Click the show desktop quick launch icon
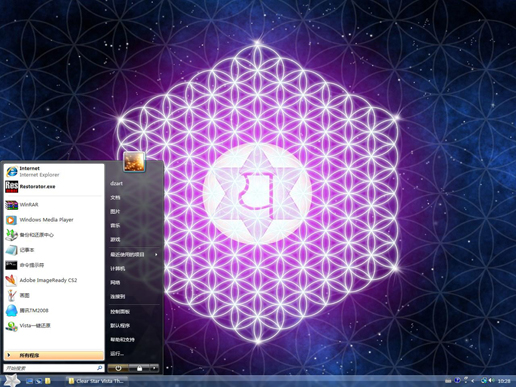The width and height of the screenshot is (516, 387). click(x=29, y=381)
